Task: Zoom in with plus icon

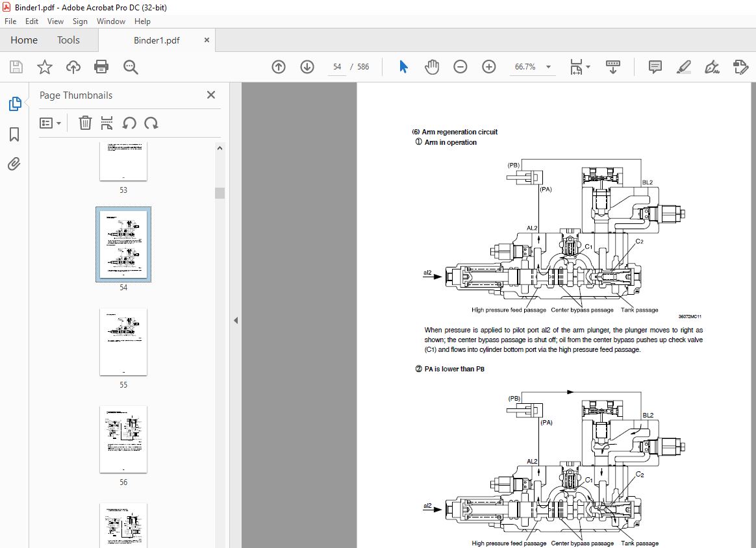Action: tap(489, 67)
